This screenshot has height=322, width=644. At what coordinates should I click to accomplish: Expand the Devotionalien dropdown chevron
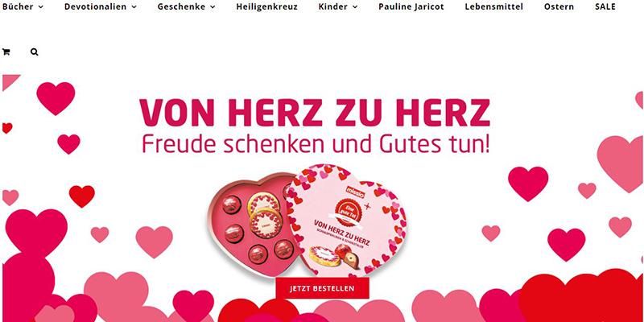[134, 7]
